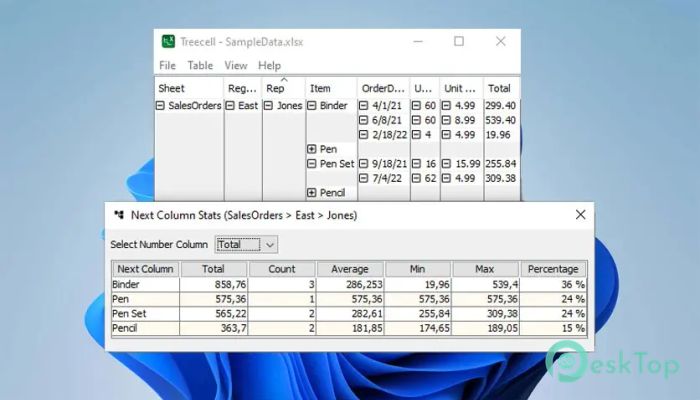Sort stats by the Average header
This screenshot has width=700, height=400.
[350, 269]
